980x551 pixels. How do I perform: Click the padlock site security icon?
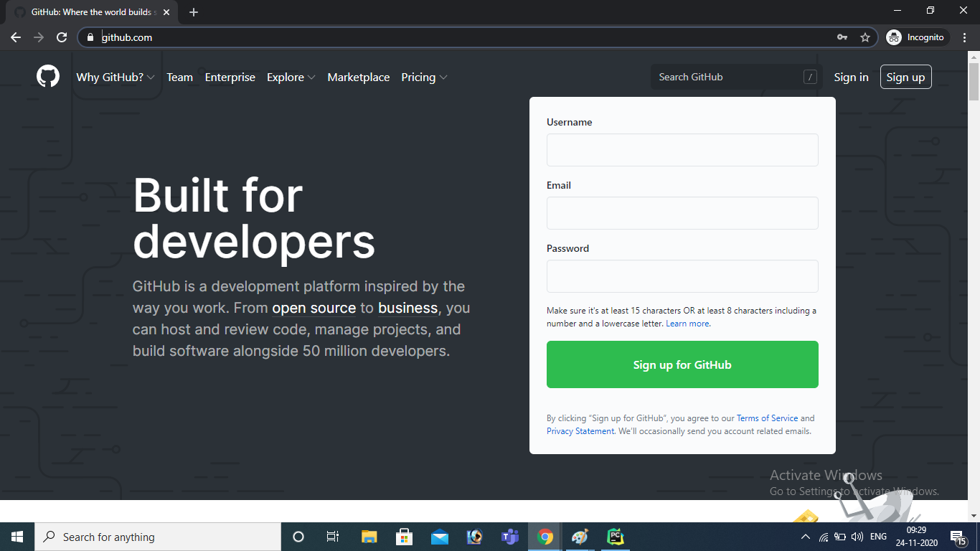point(90,37)
